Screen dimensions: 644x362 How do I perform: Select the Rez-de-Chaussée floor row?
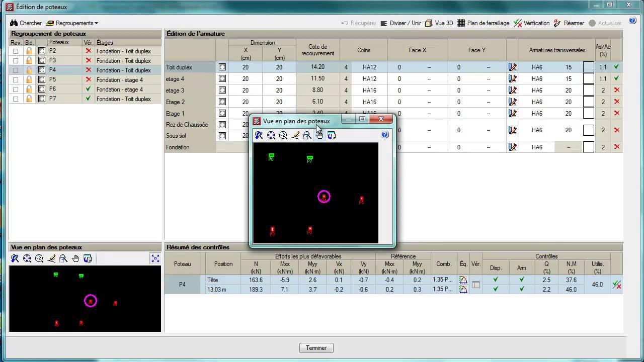[x=190, y=125]
